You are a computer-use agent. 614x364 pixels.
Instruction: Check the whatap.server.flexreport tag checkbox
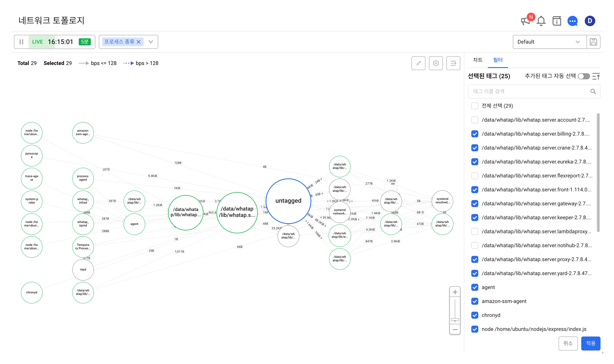click(475, 176)
